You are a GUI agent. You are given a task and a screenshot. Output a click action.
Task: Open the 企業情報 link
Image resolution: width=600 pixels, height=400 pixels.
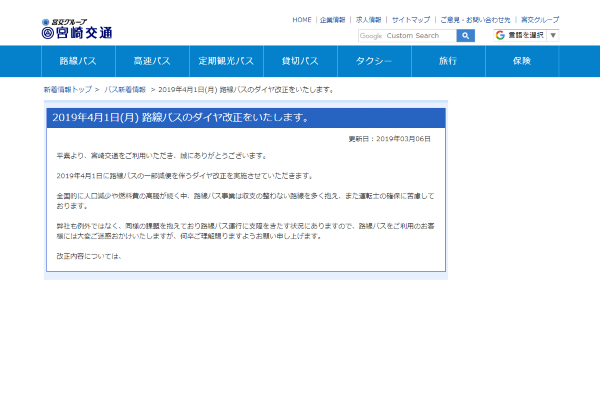click(x=332, y=20)
